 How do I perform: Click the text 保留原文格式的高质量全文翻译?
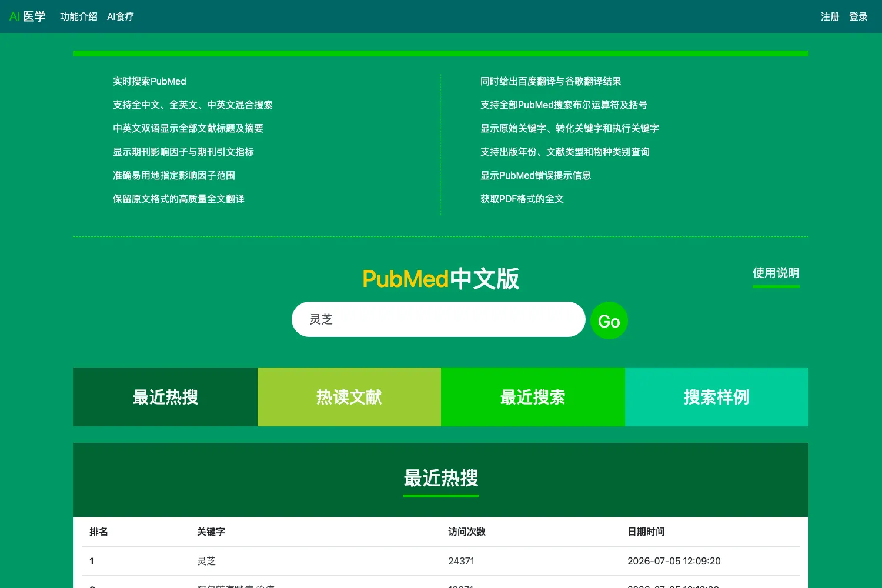pos(179,199)
